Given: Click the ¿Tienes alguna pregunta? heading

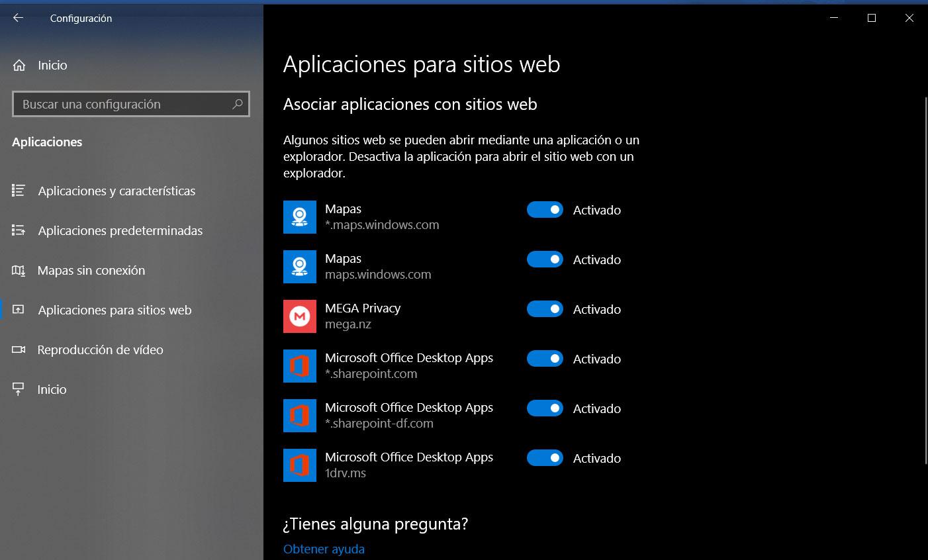Looking at the screenshot, I should pyautogui.click(x=375, y=524).
